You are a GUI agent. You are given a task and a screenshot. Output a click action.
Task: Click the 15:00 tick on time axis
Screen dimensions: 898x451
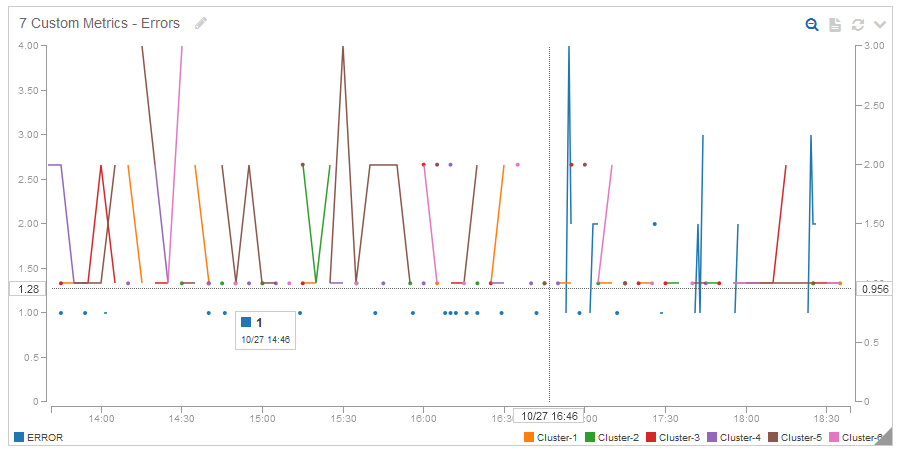click(262, 420)
